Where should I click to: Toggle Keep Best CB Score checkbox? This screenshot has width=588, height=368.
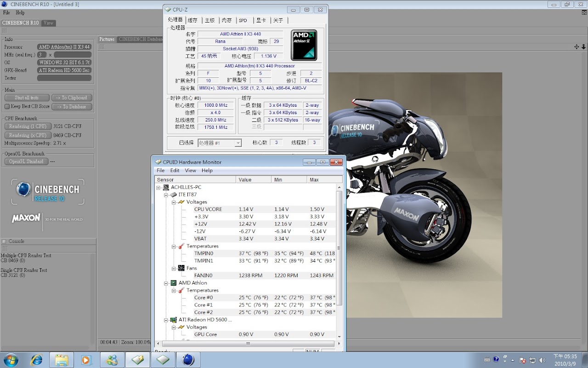pyautogui.click(x=7, y=106)
